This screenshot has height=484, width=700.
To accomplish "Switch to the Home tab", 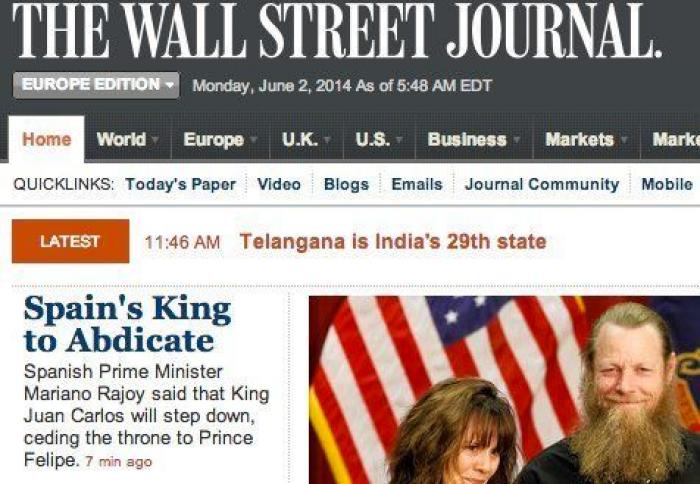I will coord(46,139).
